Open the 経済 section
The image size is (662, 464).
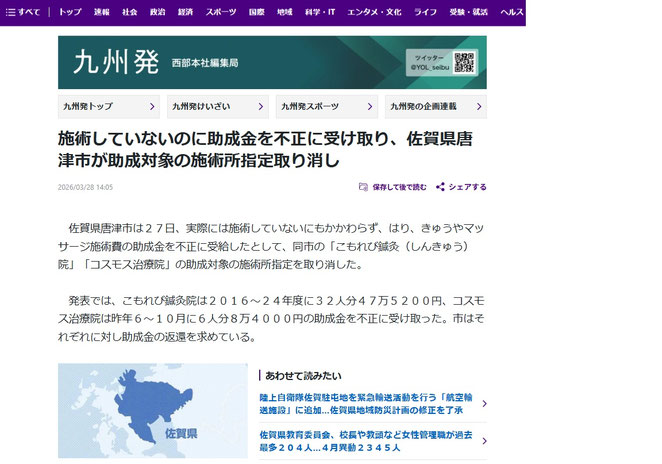click(x=185, y=12)
